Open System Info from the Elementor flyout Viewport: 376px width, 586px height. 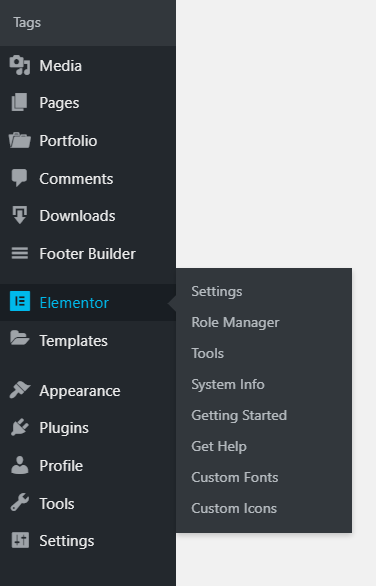tap(228, 385)
